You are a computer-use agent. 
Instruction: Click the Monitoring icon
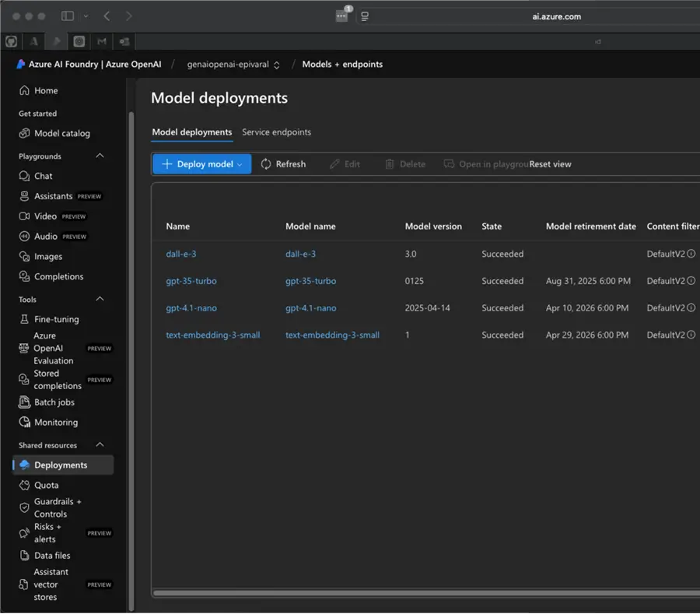pyautogui.click(x=25, y=423)
